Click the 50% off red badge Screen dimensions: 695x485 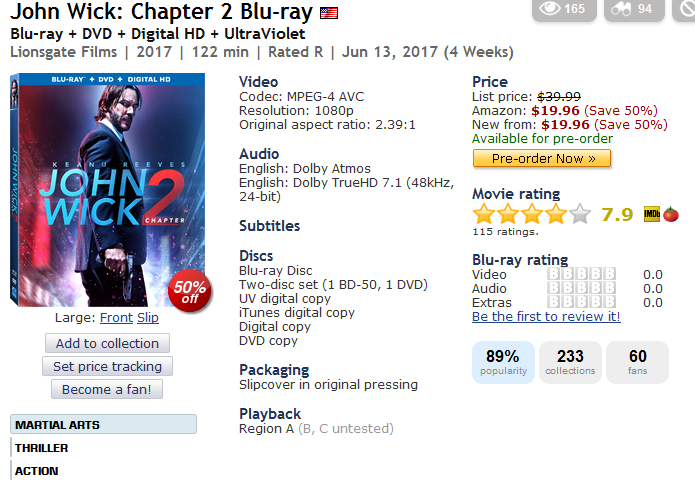point(190,290)
